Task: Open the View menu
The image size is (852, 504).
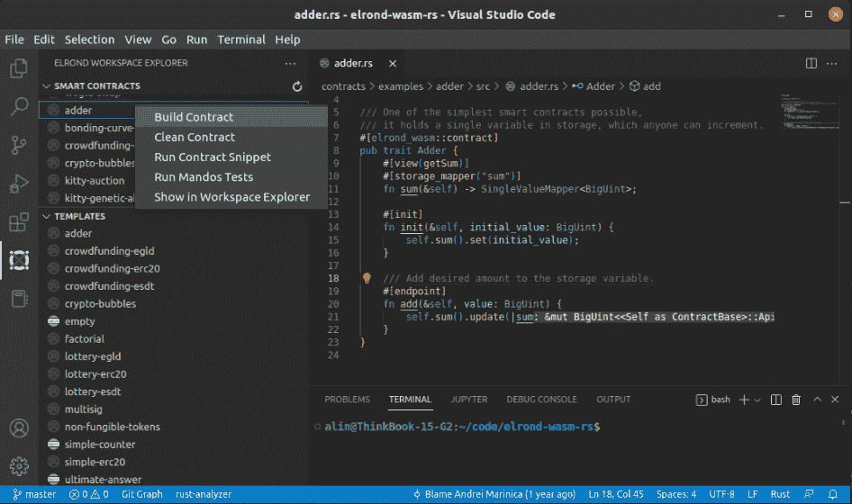Action: [x=138, y=40]
